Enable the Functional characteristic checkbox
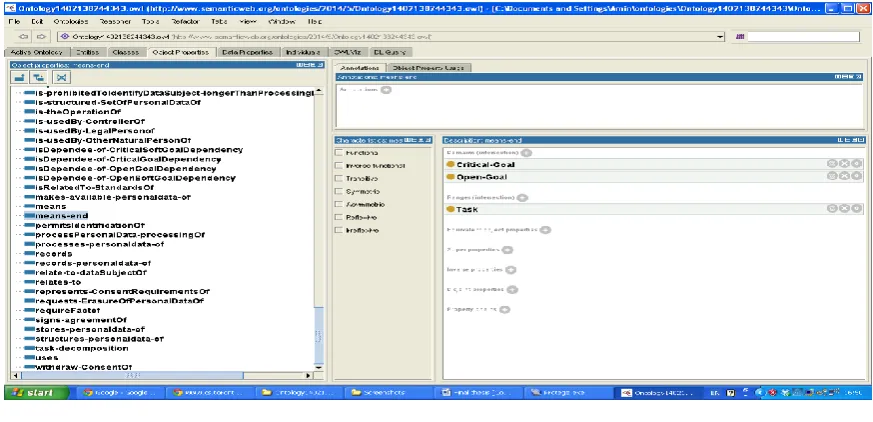 click(x=339, y=153)
